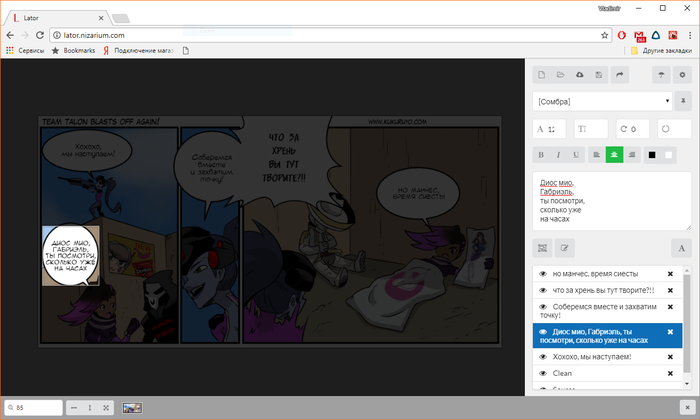The width and height of the screenshot is (700, 420).
Task: Open a project with the folder icon
Action: point(561,75)
